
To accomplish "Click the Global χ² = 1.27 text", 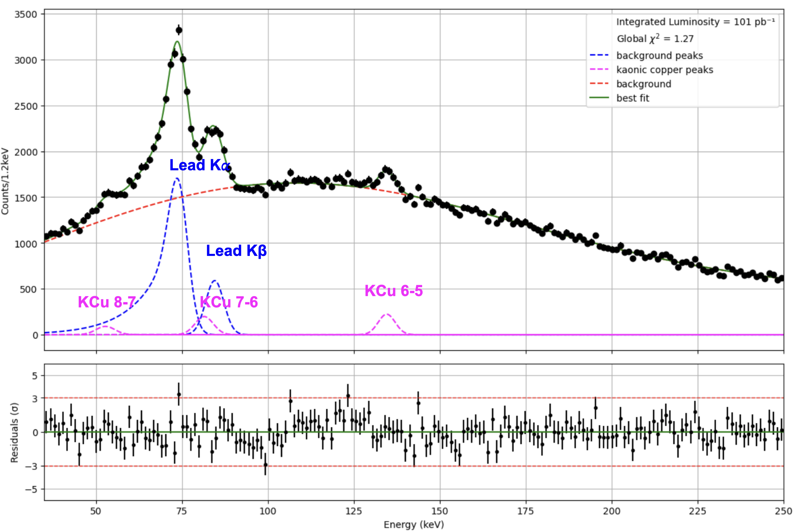I will 655,38.
